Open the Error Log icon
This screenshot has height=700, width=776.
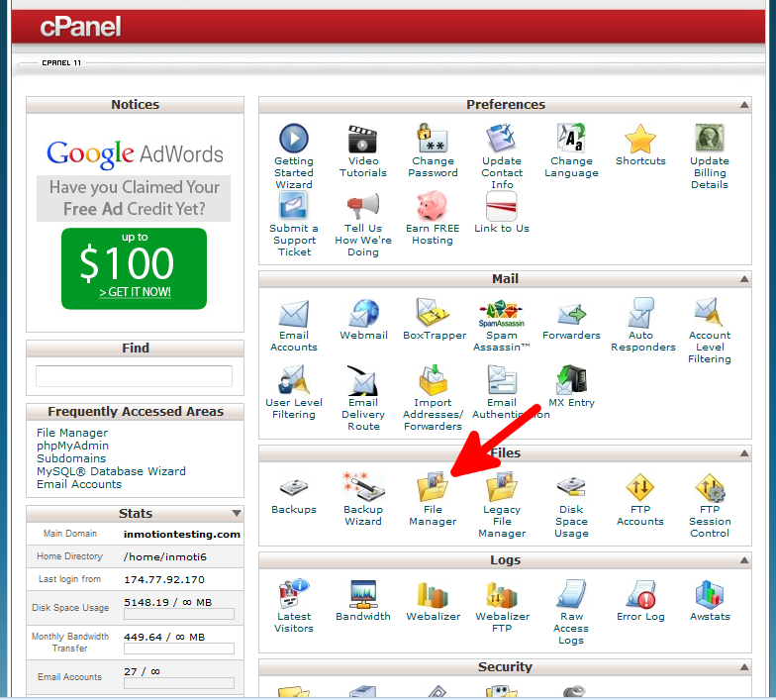pyautogui.click(x=640, y=594)
